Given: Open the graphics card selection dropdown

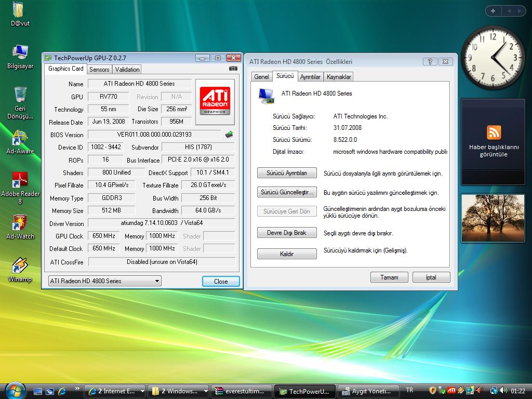Looking at the screenshot, I should point(104,281).
